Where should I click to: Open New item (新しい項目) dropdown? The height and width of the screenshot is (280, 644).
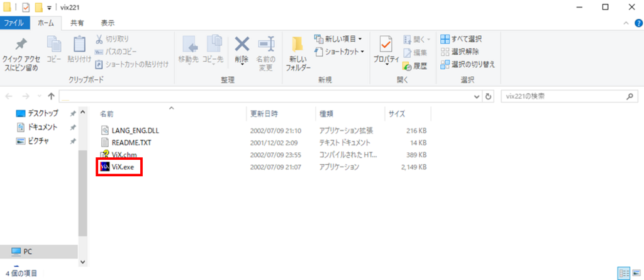tap(338, 39)
